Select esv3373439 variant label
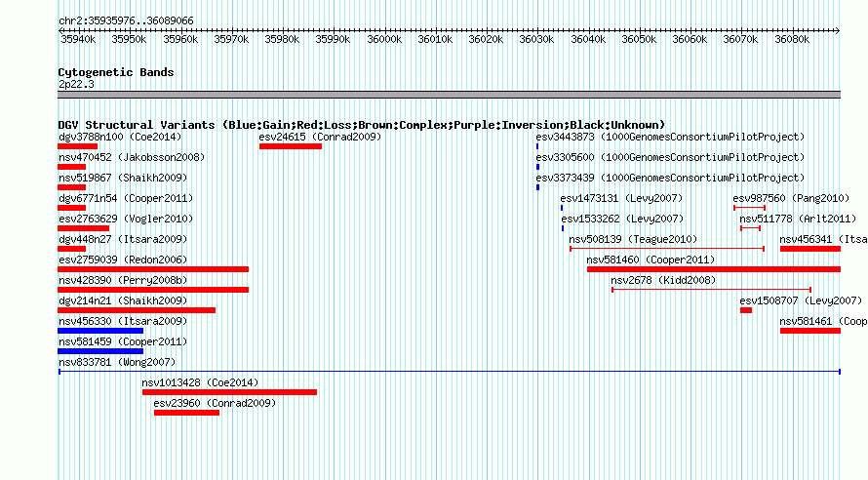The image size is (868, 480). [670, 178]
